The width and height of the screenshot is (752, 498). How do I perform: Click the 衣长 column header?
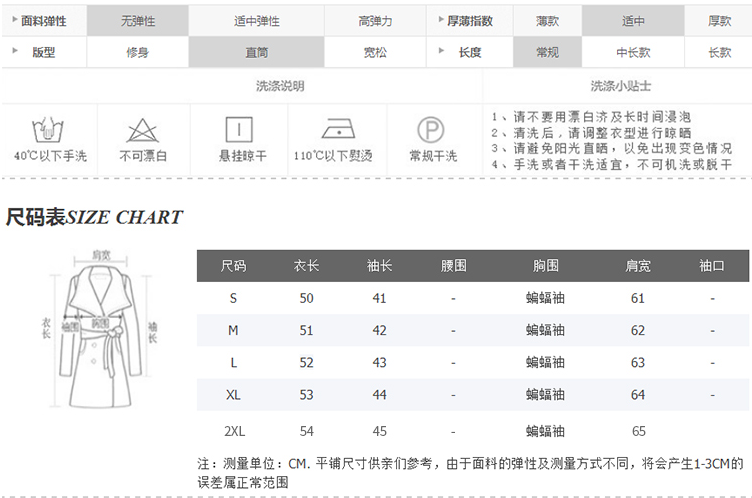pyautogui.click(x=306, y=265)
